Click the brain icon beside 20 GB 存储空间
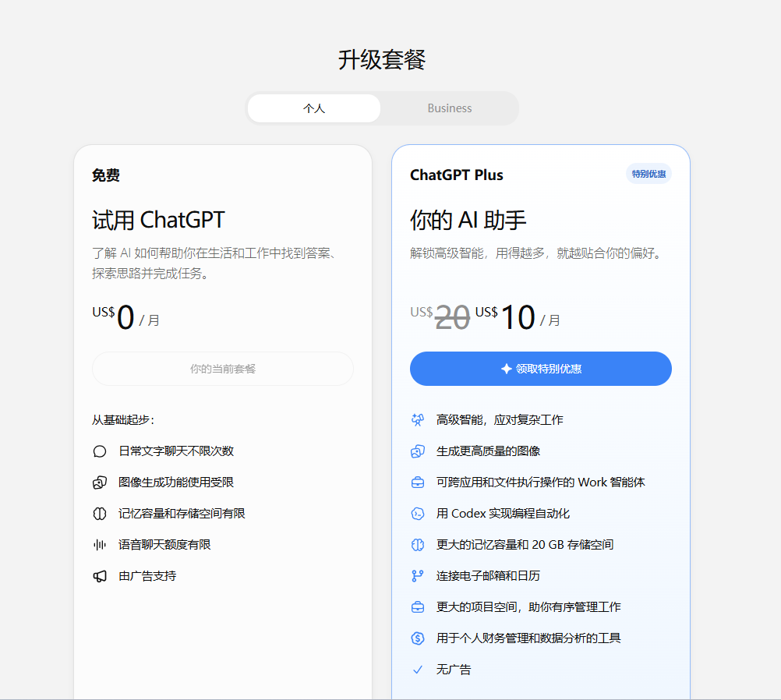781x700 pixels. click(418, 545)
